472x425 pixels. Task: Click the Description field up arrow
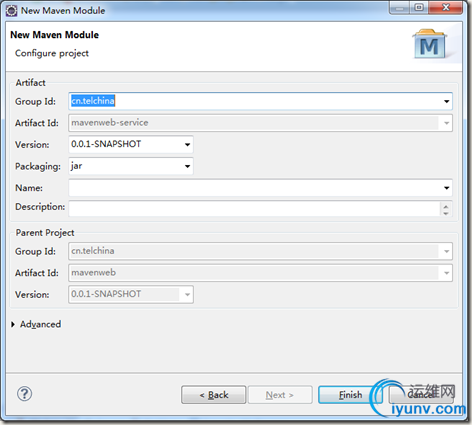coord(446,206)
